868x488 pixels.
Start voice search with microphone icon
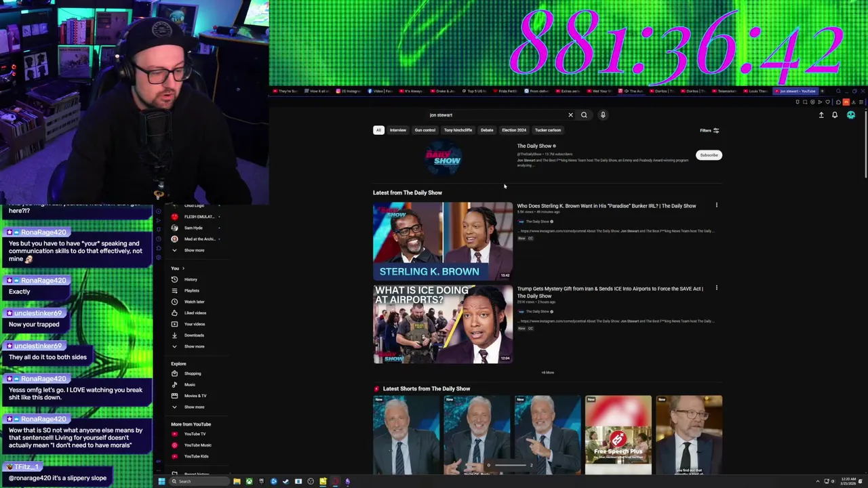click(x=603, y=115)
